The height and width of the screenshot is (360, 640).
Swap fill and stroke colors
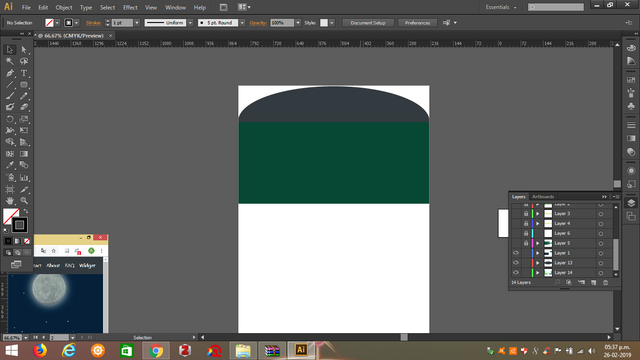[x=26, y=211]
